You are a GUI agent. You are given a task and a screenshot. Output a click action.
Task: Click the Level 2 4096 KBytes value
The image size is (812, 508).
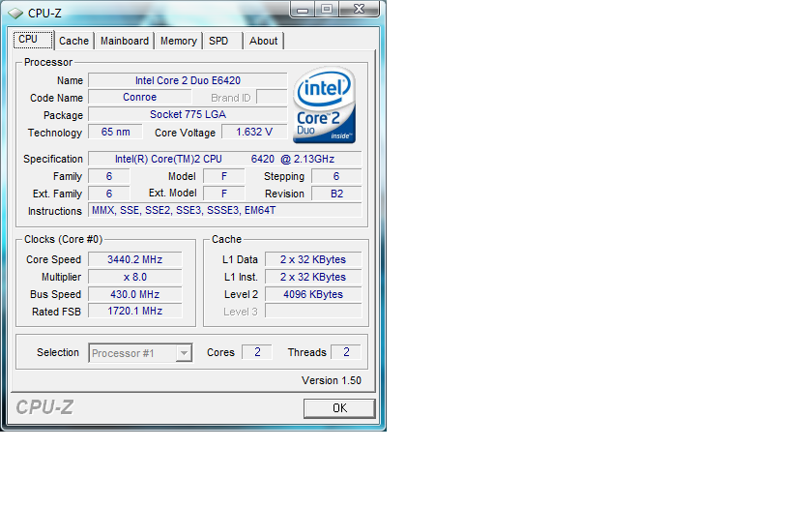313,294
